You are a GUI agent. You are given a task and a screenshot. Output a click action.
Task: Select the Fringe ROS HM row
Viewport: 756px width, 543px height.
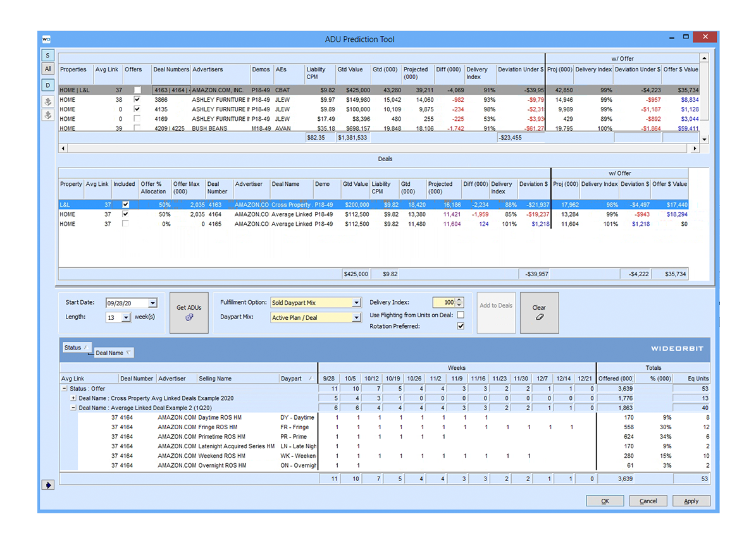(394, 427)
